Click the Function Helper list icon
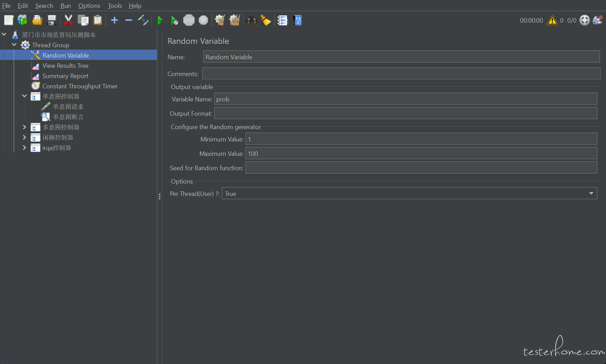 click(x=283, y=21)
